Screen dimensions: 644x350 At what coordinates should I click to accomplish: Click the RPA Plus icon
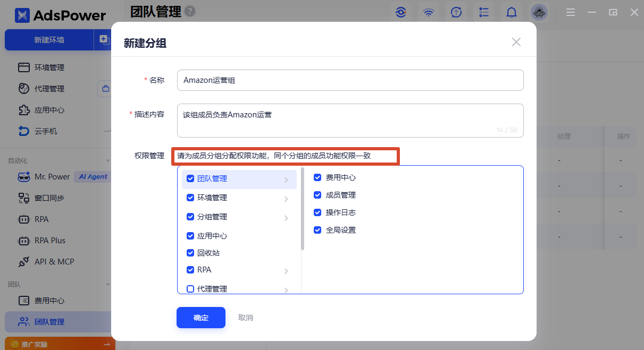[x=24, y=241]
